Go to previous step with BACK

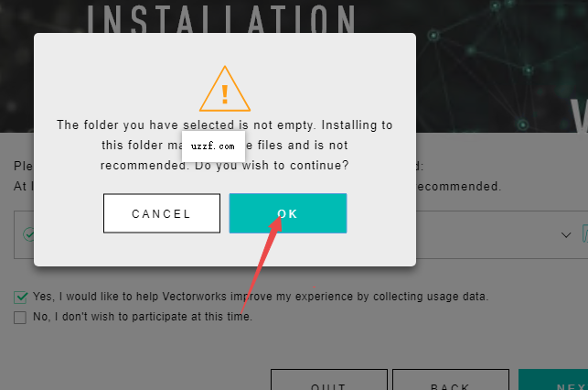[x=451, y=380]
